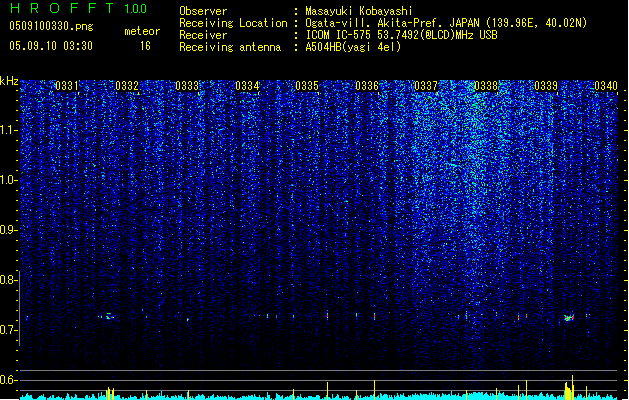
Task: Click the meteor count value 16
Action: tap(145, 46)
